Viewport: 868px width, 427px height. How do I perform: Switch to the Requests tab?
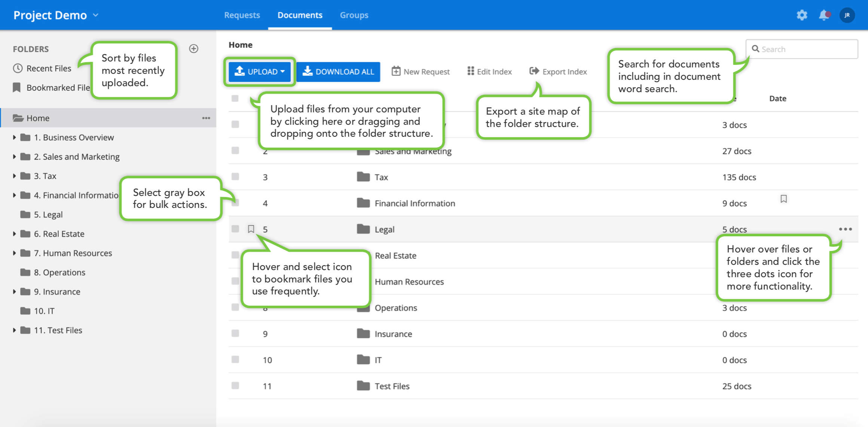click(x=242, y=15)
